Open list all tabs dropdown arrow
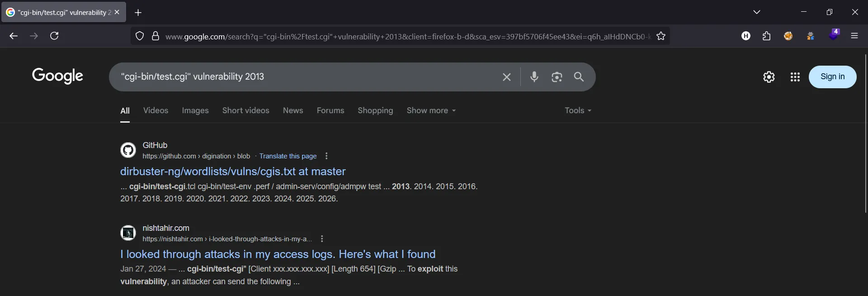 click(x=757, y=12)
